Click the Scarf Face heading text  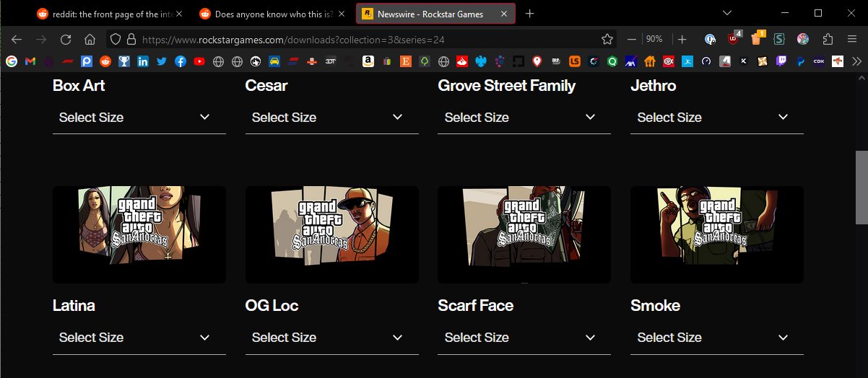pos(476,306)
